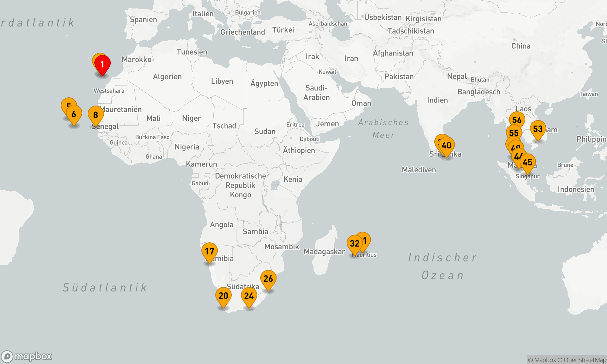Select orange map marker 6
Viewport: 607px width, 364px height.
pos(74,114)
